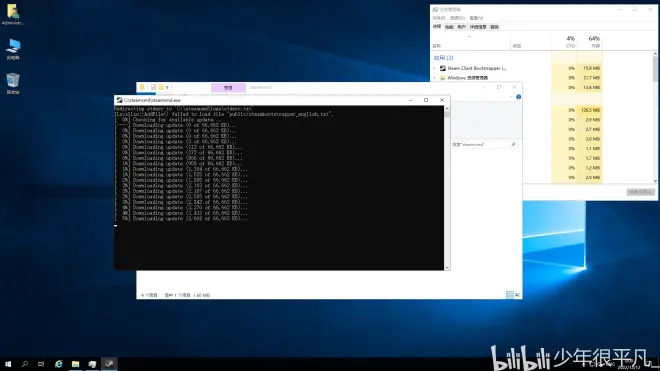This screenshot has width=660, height=371.
Task: Close the steamcmd console window
Action: point(442,100)
